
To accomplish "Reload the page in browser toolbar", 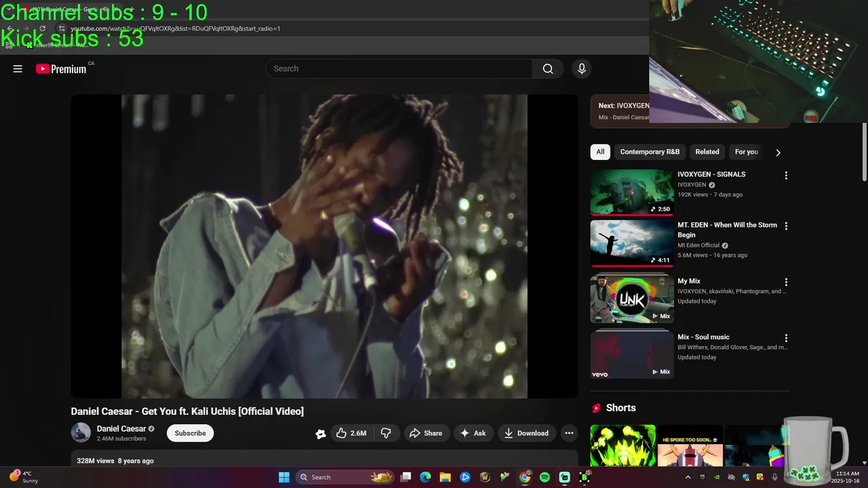I will pyautogui.click(x=42, y=28).
